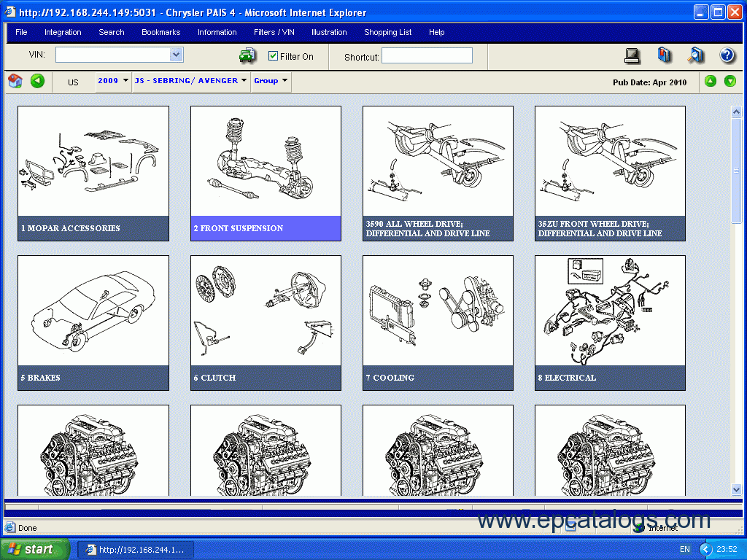Go back using the green left arrow
The width and height of the screenshot is (747, 560).
click(37, 80)
